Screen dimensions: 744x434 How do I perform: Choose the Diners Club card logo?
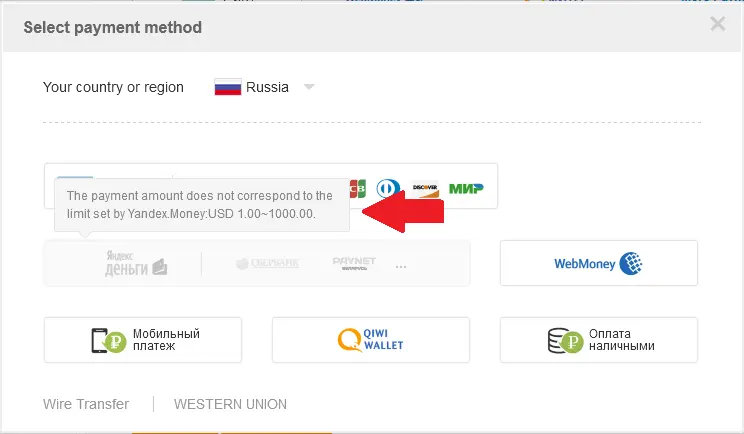pos(388,188)
